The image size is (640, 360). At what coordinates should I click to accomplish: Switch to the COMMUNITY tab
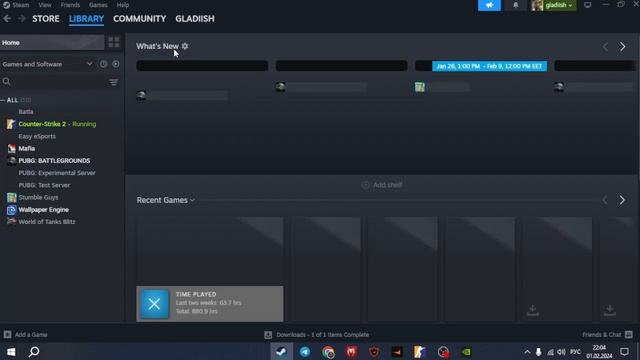tap(140, 19)
